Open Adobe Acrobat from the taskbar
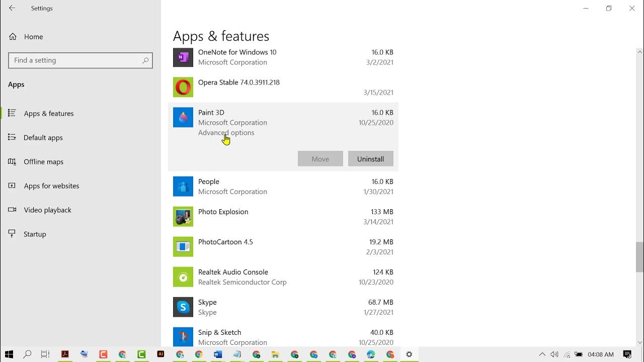The image size is (644, 362). pos(65,354)
